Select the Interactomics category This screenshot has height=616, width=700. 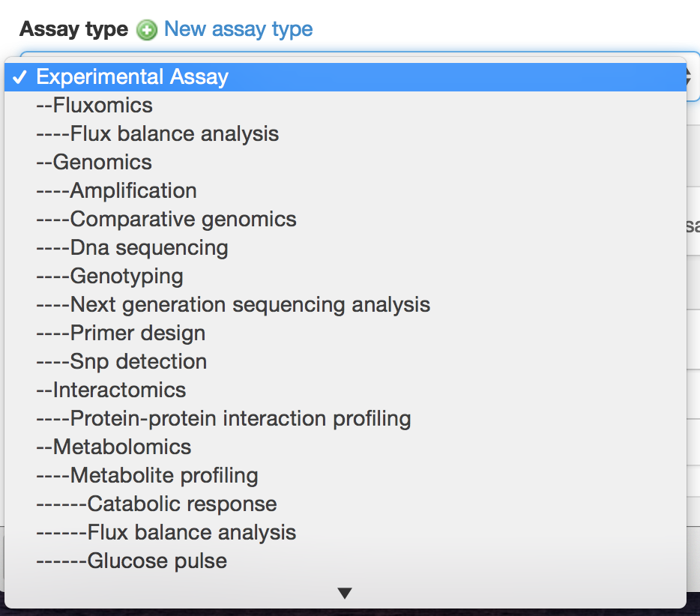(111, 390)
